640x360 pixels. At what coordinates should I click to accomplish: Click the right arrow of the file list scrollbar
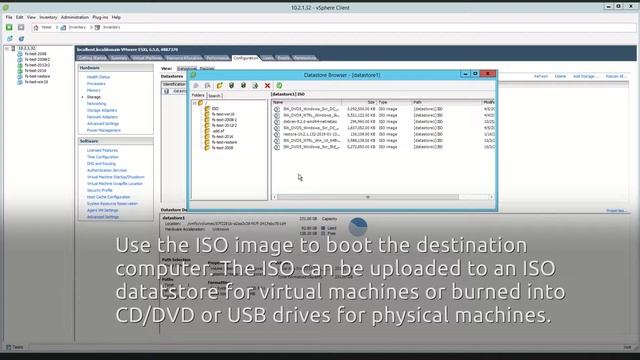[x=491, y=197]
